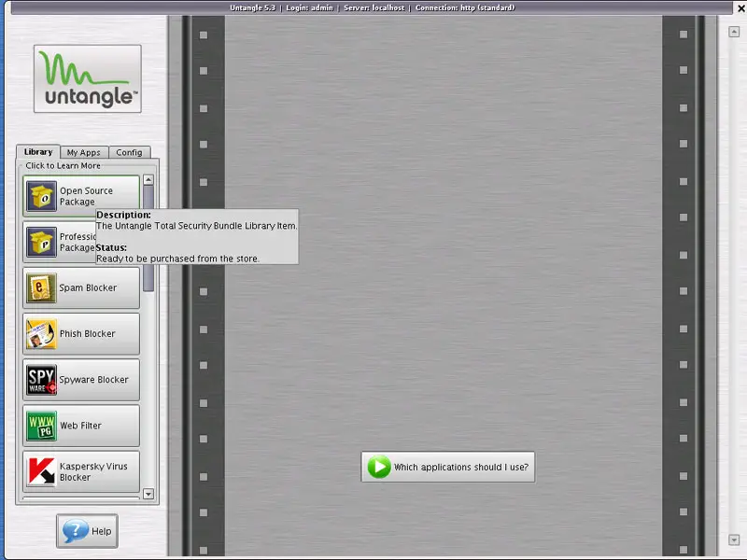Click the Spam Blocker envelope icon
Image resolution: width=747 pixels, height=560 pixels.
(41, 287)
